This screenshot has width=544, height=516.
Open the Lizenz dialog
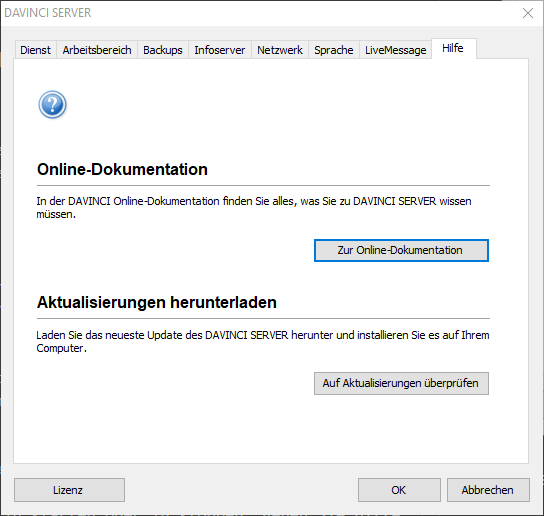(69, 490)
